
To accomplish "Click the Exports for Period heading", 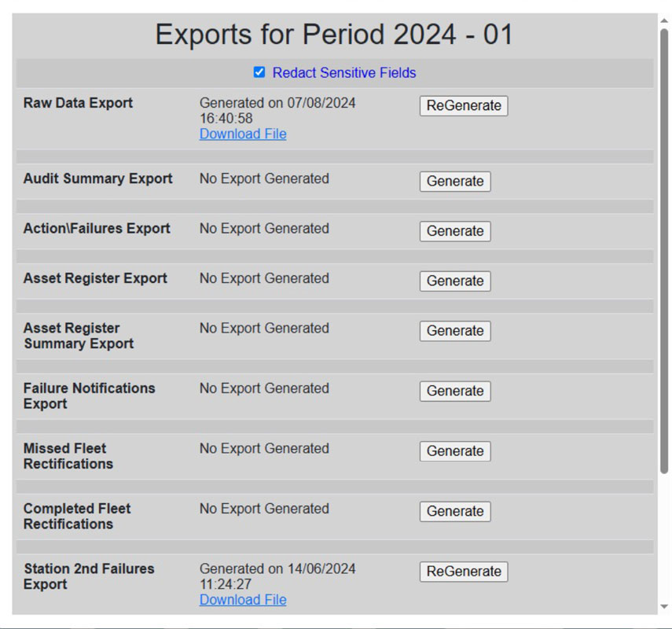I will tap(334, 35).
